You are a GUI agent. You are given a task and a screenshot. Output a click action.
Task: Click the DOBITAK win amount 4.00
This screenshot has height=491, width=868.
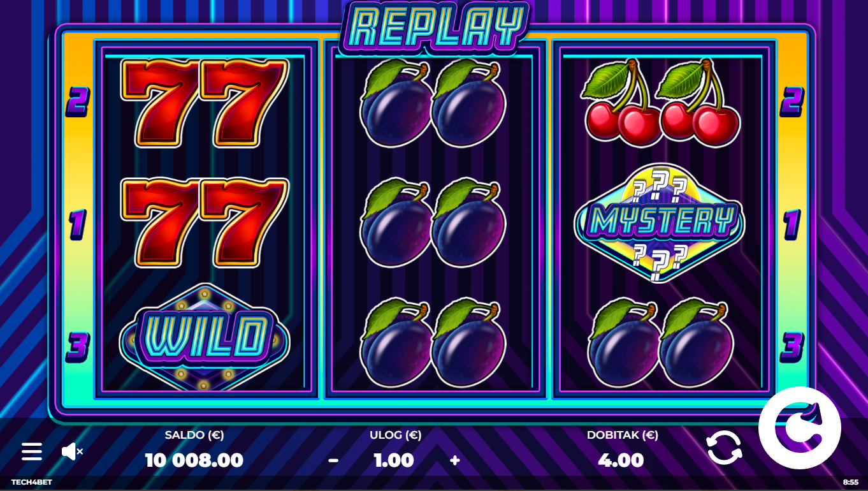pos(621,460)
